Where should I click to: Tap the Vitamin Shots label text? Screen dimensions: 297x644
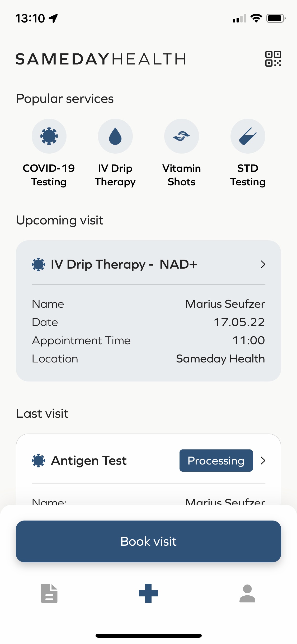coord(182,175)
